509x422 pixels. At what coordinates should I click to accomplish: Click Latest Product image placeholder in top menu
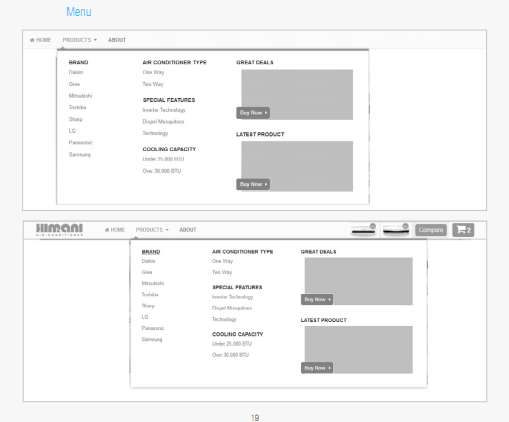tap(297, 166)
